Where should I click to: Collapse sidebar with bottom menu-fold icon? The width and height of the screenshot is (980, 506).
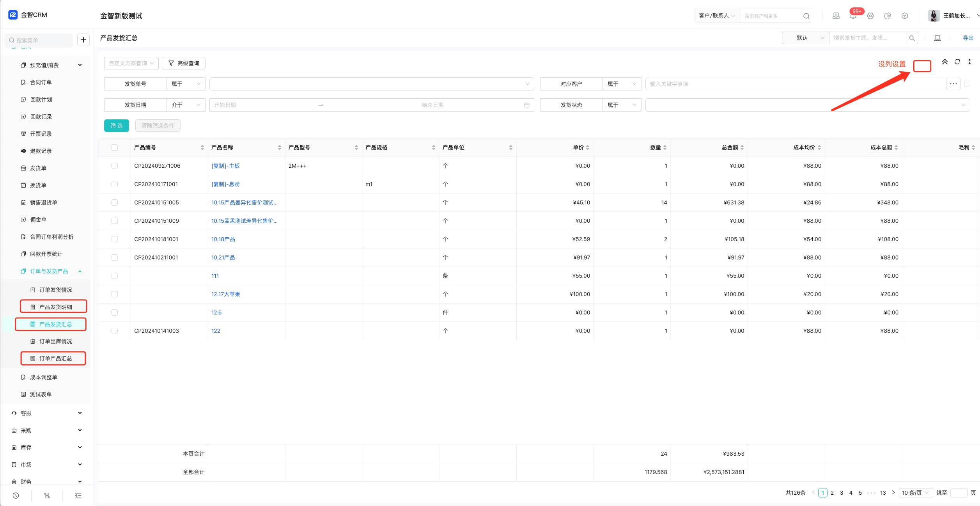tap(78, 495)
